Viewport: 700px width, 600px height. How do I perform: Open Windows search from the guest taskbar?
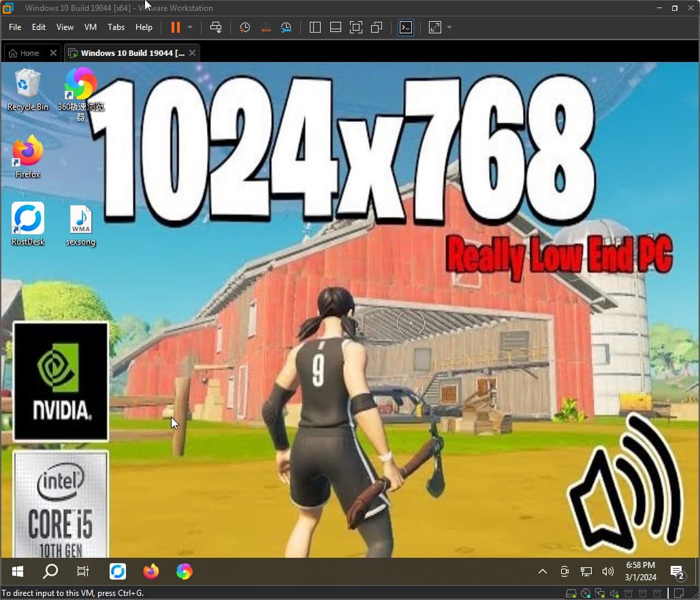pos(50,571)
